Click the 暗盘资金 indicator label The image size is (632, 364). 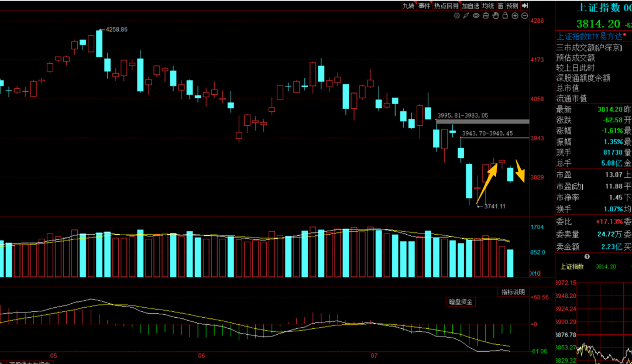click(x=461, y=302)
